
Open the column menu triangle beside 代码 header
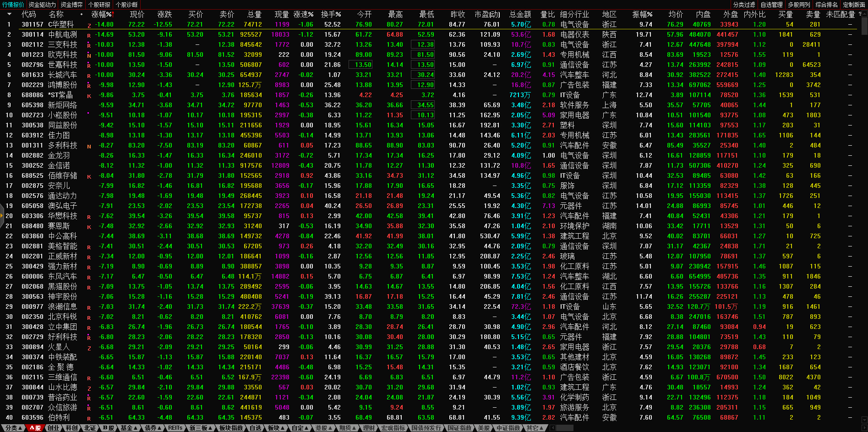(9, 14)
